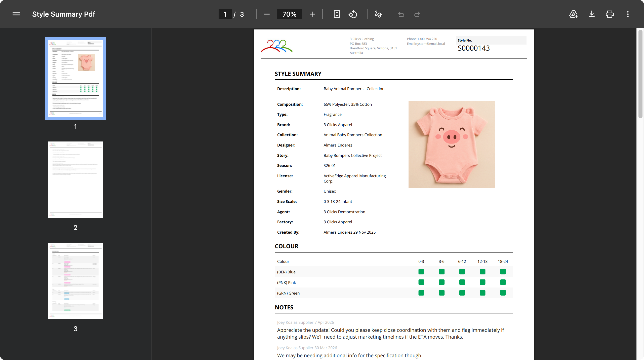Image resolution: width=644 pixels, height=360 pixels.
Task: Click note header 'Joey Koalas Supplier 30 Mar 2026'
Action: [x=307, y=348]
